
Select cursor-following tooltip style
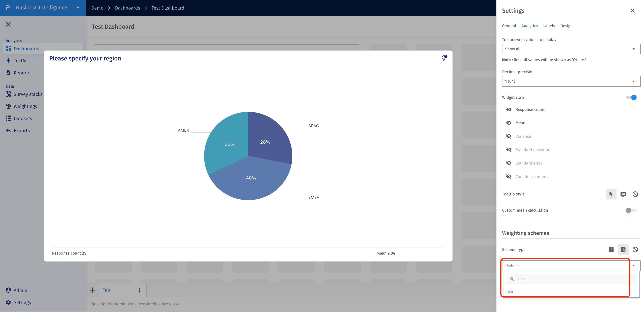611,194
